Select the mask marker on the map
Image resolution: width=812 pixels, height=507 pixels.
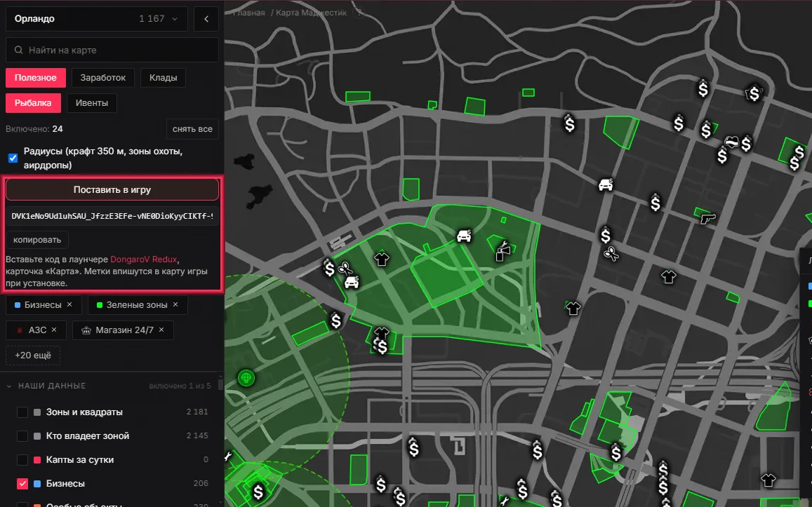click(x=731, y=141)
